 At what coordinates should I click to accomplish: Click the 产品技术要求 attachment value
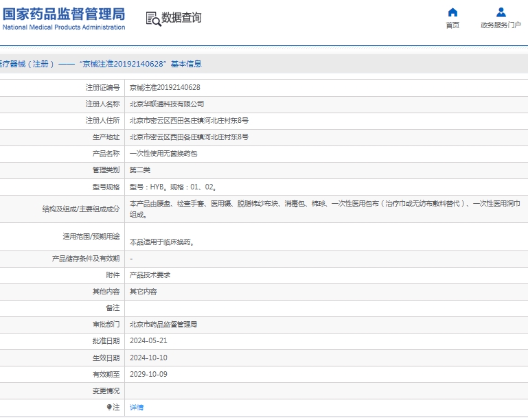tap(150, 275)
